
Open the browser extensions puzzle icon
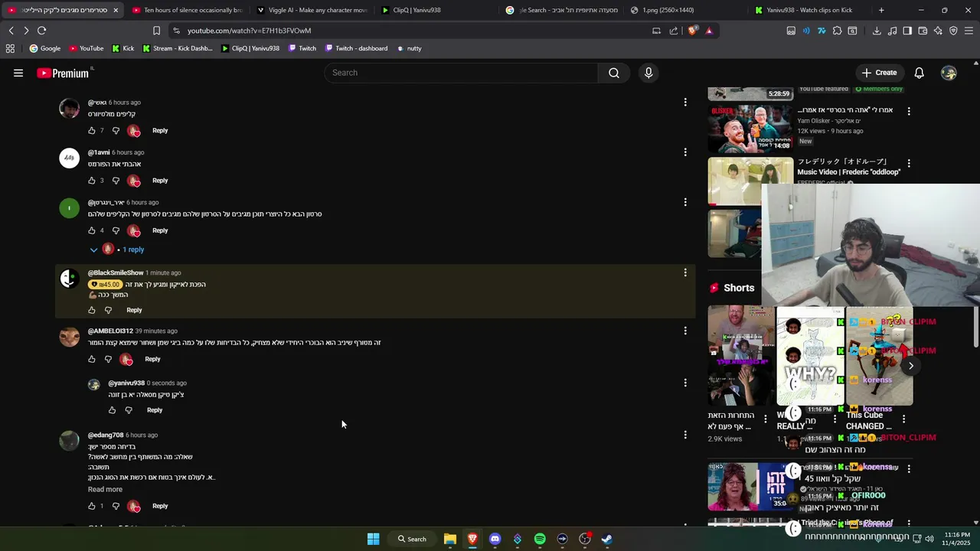(x=837, y=31)
